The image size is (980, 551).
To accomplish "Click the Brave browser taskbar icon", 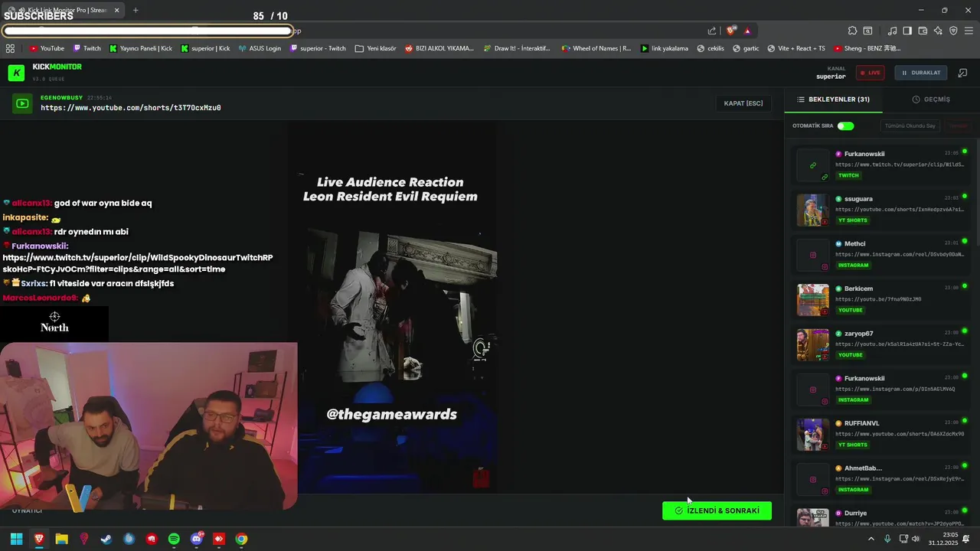I will [39, 539].
